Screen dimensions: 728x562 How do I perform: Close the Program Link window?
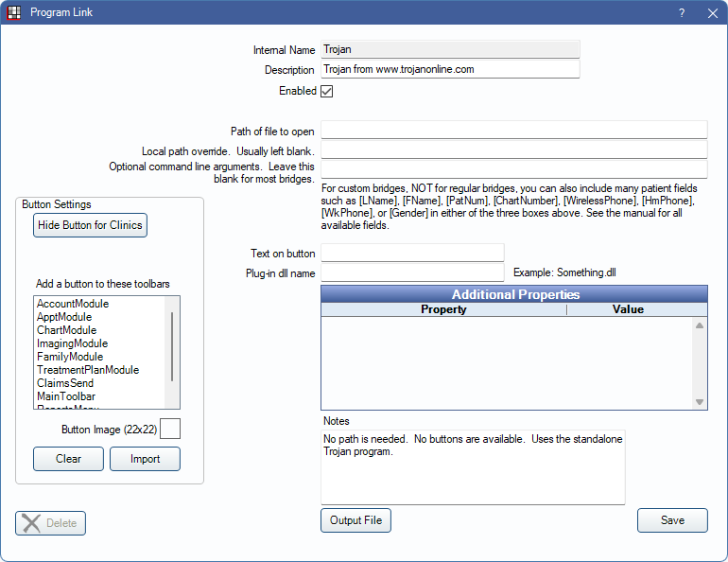click(712, 13)
